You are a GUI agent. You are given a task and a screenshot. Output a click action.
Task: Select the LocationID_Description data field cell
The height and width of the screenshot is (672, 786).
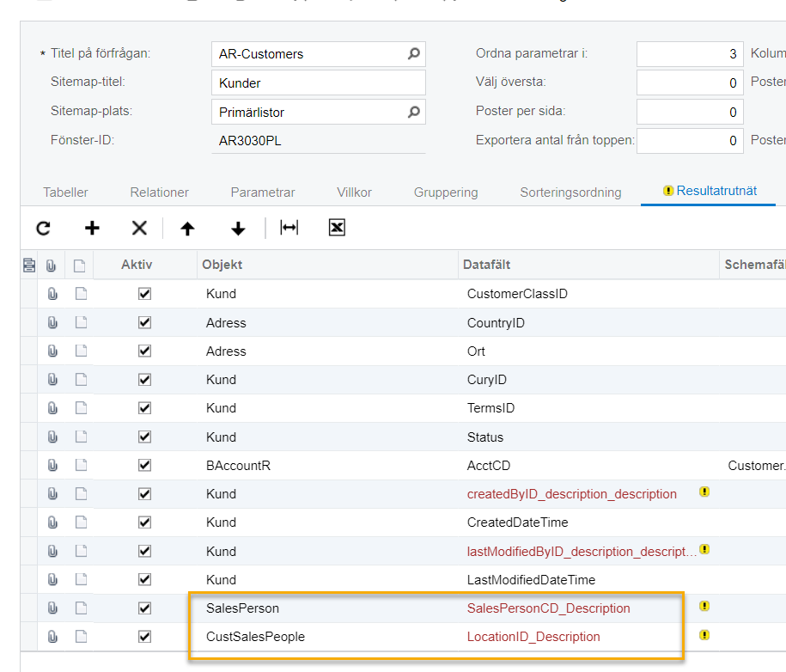[x=533, y=637]
